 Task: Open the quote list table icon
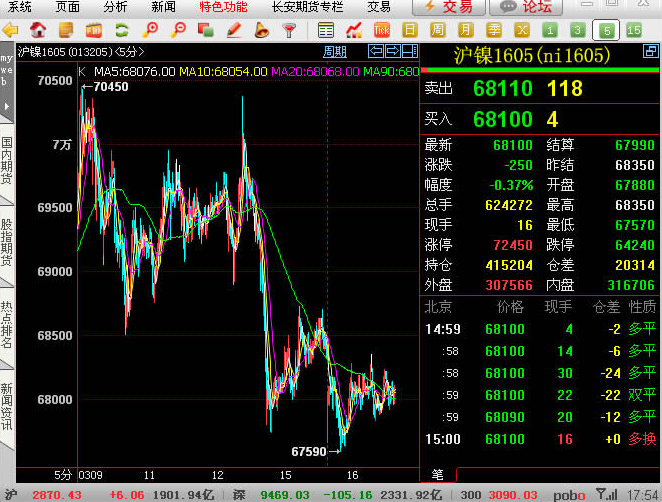coord(326,30)
